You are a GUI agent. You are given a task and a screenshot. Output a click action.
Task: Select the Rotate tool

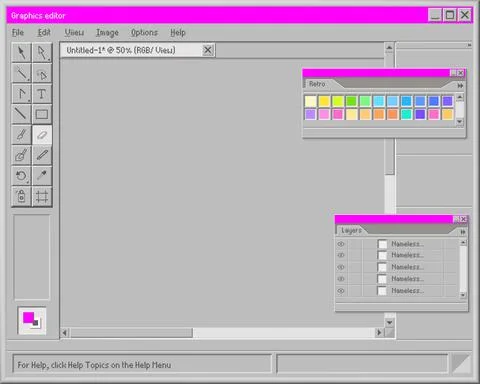[22, 176]
